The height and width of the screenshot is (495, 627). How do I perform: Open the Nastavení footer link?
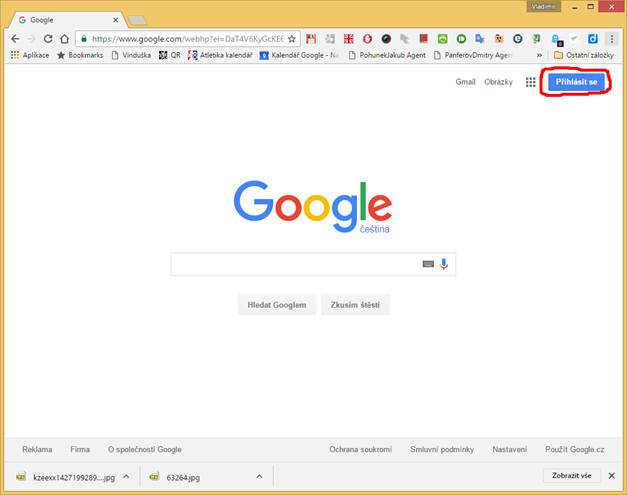[x=509, y=449]
